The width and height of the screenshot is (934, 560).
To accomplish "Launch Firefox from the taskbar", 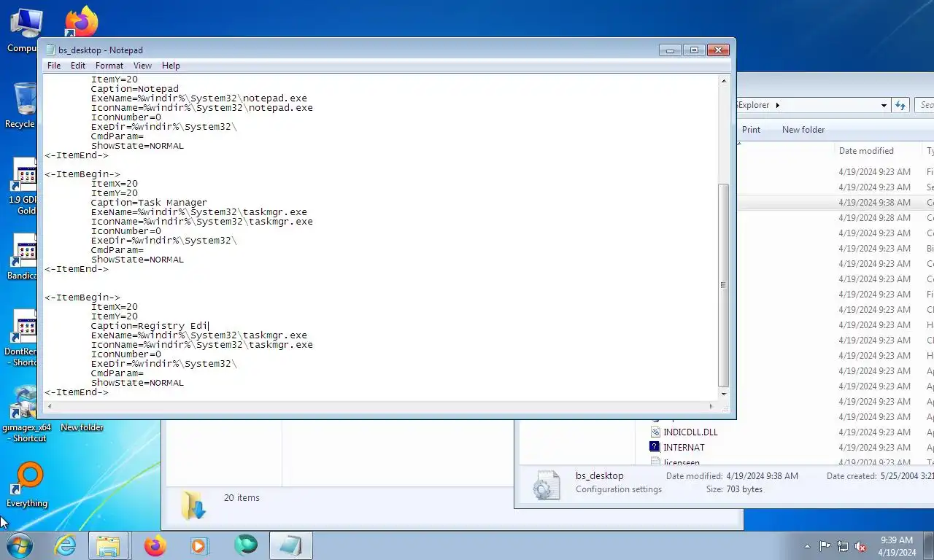I will (x=155, y=545).
